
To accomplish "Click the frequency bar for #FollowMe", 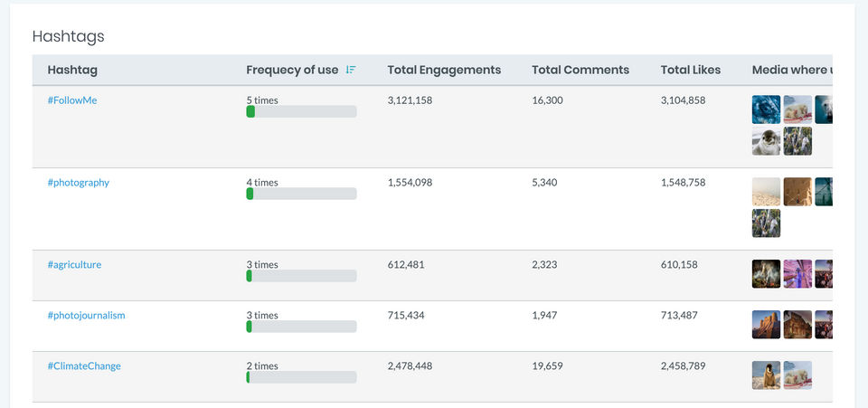I will click(301, 112).
